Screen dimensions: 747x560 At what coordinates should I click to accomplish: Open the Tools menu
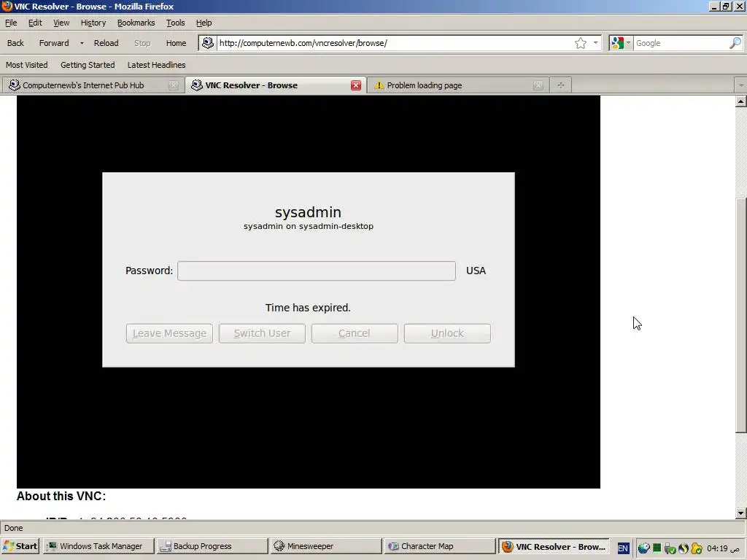(175, 23)
